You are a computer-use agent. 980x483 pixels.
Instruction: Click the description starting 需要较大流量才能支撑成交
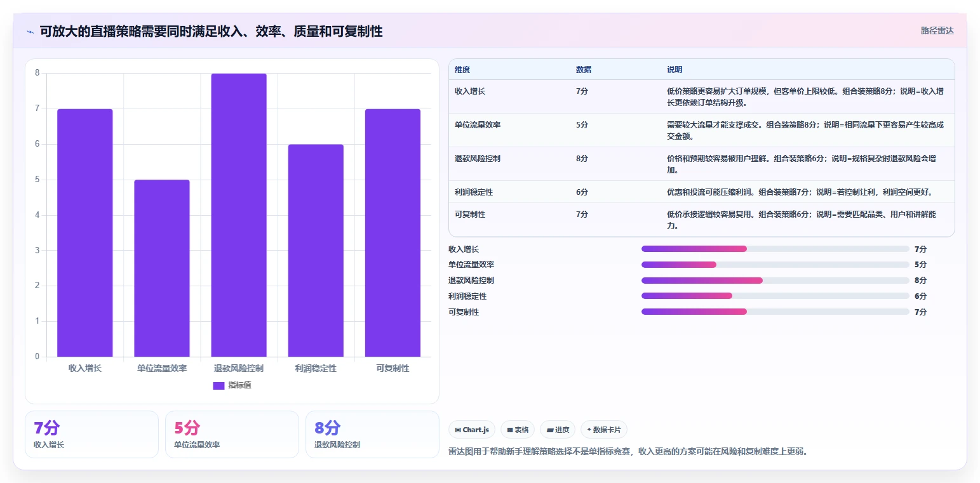pyautogui.click(x=805, y=131)
